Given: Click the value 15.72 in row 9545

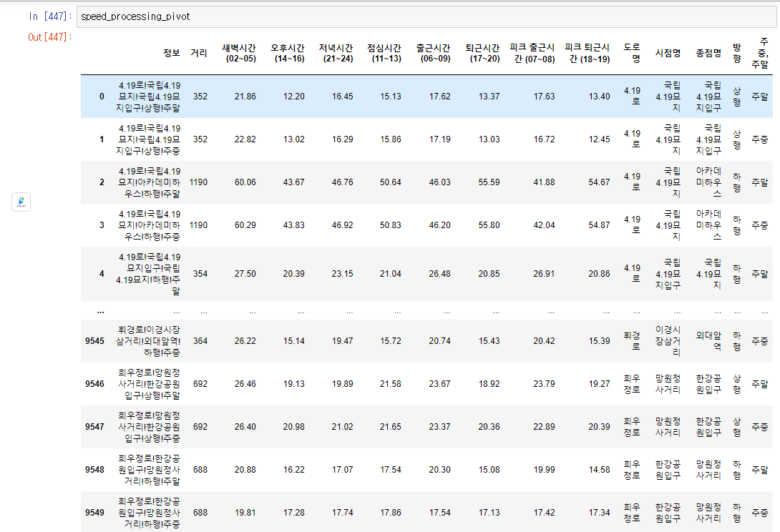Looking at the screenshot, I should click(391, 340).
